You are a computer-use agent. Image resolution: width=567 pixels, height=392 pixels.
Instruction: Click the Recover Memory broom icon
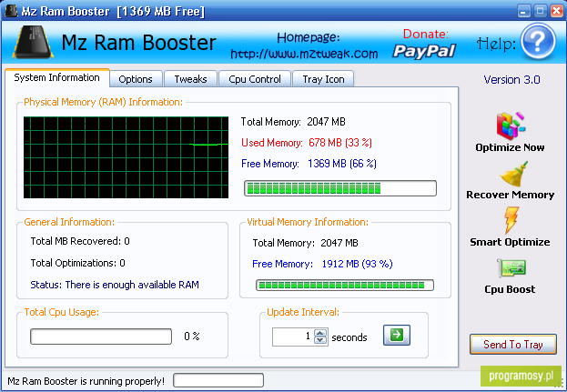click(x=514, y=174)
